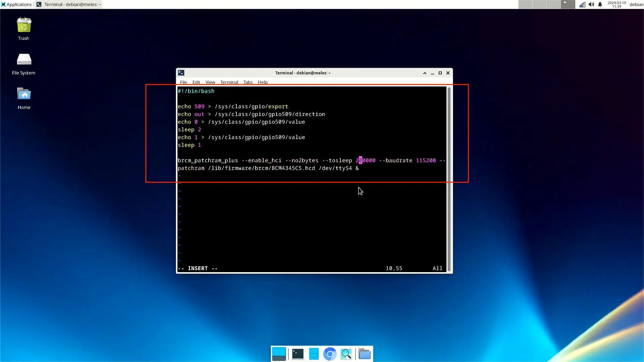This screenshot has height=362, width=644.
Task: Click the file manager icon in dock
Action: [314, 353]
